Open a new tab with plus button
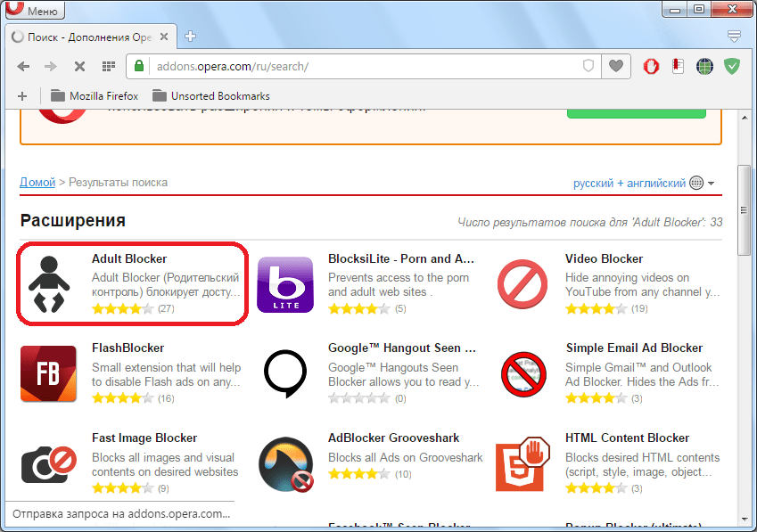 point(190,37)
